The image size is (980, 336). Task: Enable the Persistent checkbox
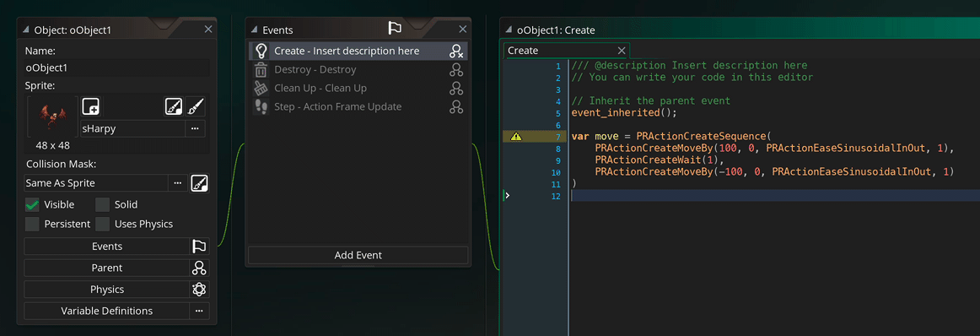[x=32, y=224]
